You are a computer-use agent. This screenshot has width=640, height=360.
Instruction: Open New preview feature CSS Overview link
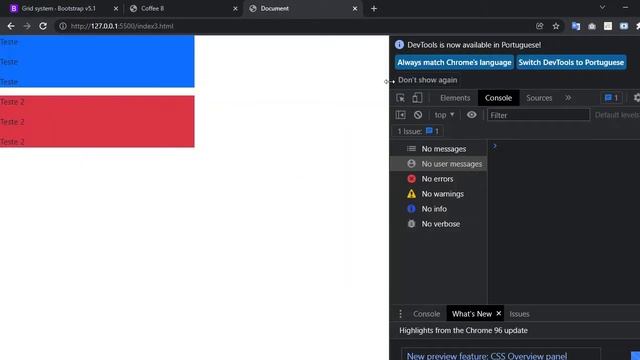487,356
